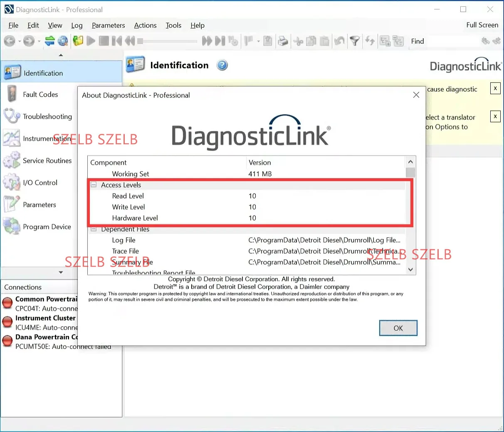Close the About DiagnosticLink dialog

pos(416,95)
